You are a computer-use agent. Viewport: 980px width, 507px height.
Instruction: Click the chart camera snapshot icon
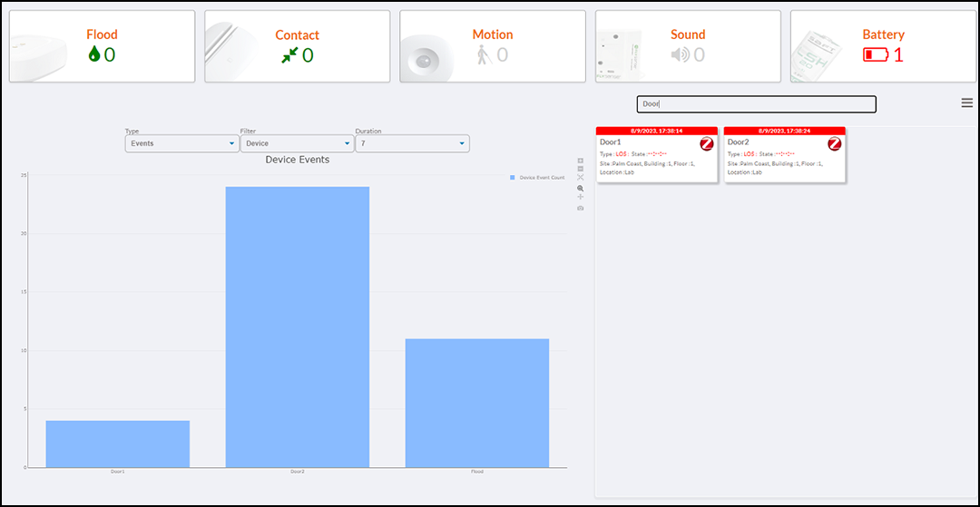coord(581,208)
